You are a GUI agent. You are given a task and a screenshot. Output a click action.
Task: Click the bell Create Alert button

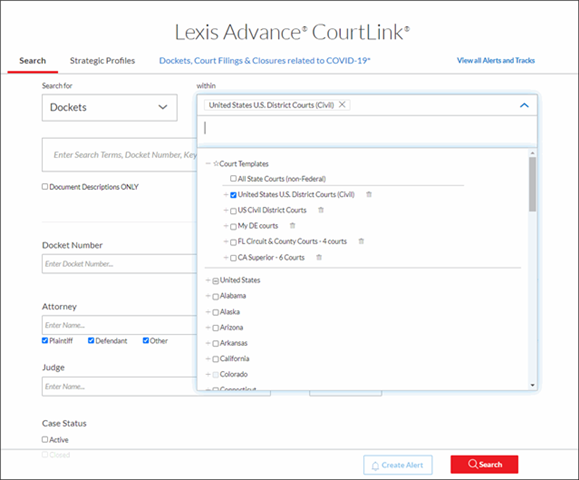point(398,465)
